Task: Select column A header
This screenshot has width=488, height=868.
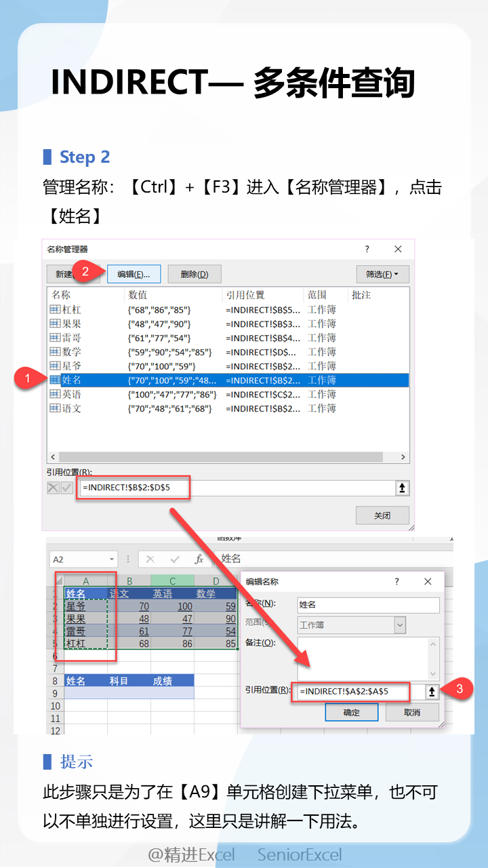Action: (x=86, y=581)
